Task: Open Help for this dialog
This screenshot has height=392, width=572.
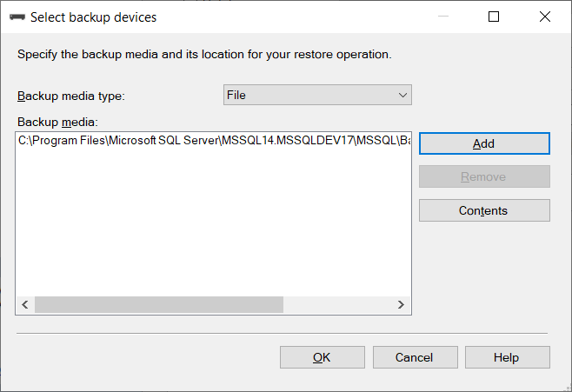Action: 507,357
